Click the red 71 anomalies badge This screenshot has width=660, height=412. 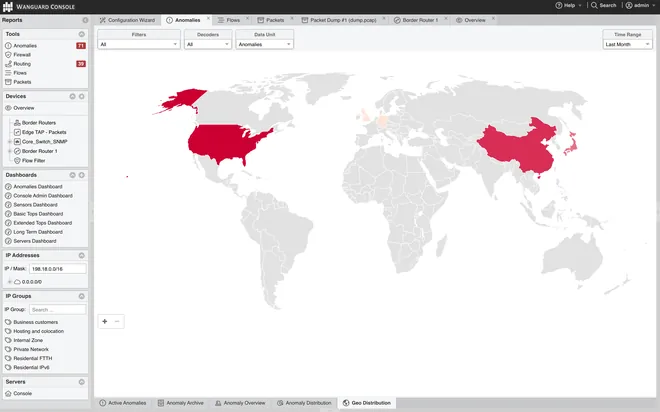click(x=81, y=45)
